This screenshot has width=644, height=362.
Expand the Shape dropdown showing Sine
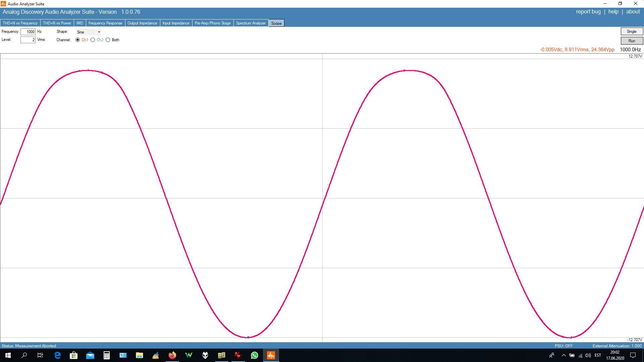(99, 32)
